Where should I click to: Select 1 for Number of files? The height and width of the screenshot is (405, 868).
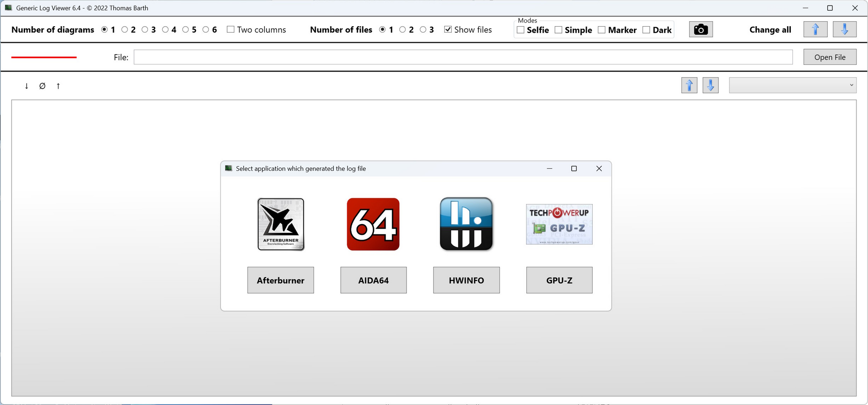click(x=382, y=30)
